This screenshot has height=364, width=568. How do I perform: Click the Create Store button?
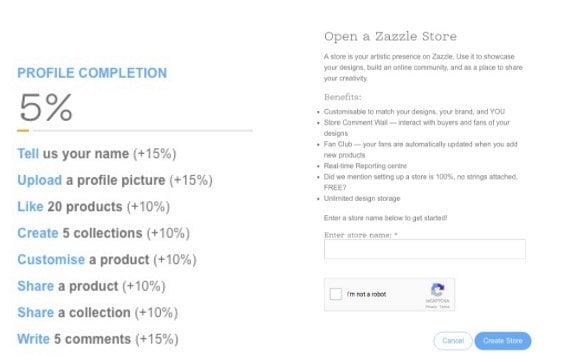pos(503,341)
